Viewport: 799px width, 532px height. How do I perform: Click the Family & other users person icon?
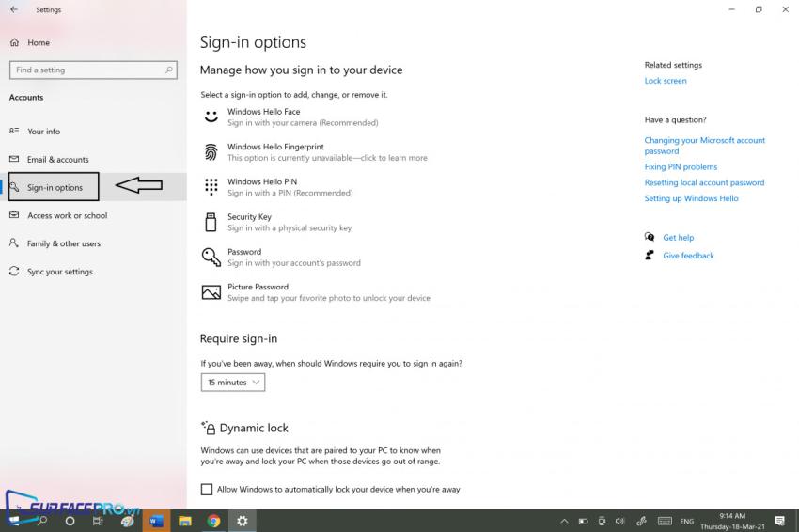(14, 243)
